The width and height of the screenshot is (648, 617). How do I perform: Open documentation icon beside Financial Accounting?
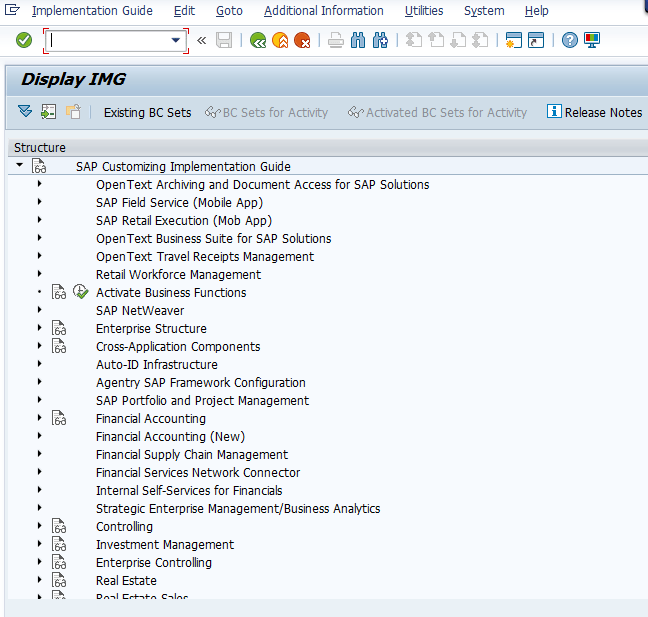tap(59, 418)
